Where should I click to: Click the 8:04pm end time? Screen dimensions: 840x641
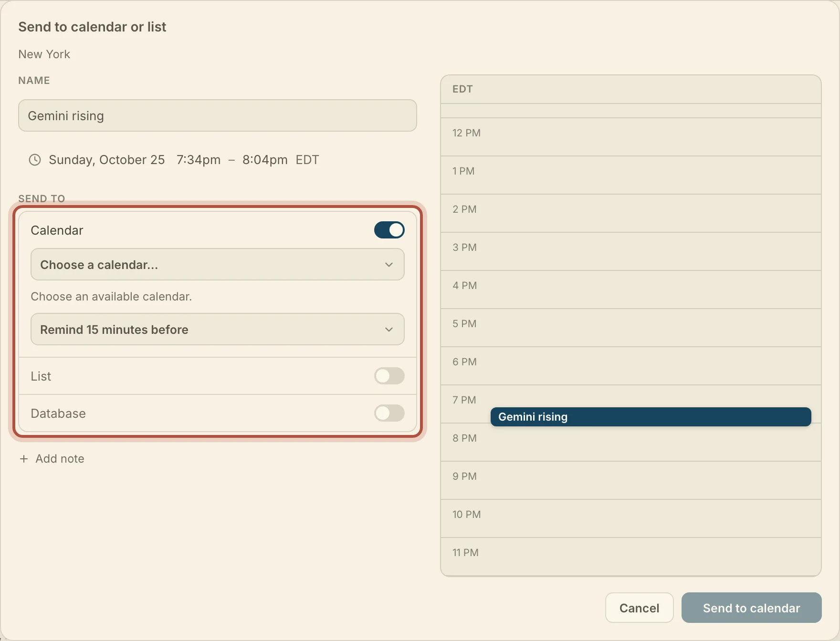(x=265, y=160)
